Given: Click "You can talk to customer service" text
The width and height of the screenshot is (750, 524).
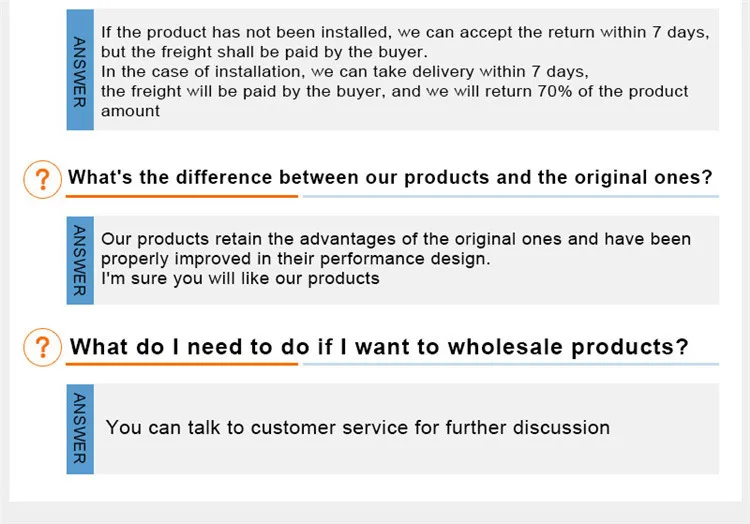Looking at the screenshot, I should pyautogui.click(x=358, y=427).
